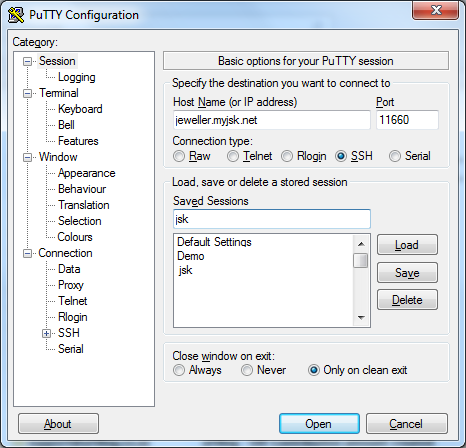Viewport: 466px width, 448px height.
Task: Open the Colours settings category
Action: point(75,237)
